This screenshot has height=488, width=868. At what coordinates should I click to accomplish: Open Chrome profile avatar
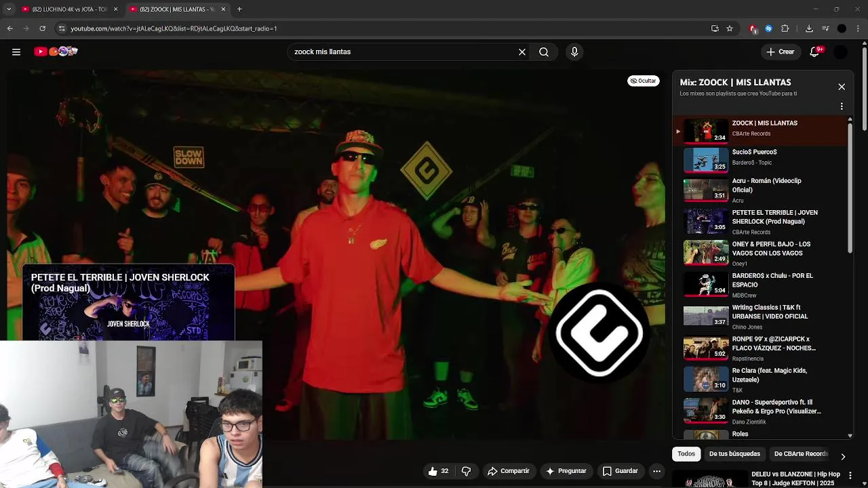tap(842, 28)
